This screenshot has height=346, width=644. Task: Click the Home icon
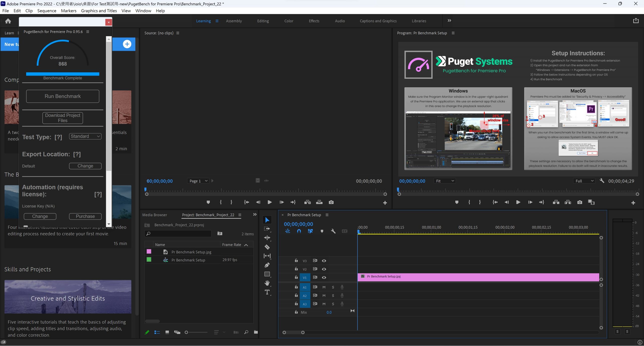click(x=8, y=21)
